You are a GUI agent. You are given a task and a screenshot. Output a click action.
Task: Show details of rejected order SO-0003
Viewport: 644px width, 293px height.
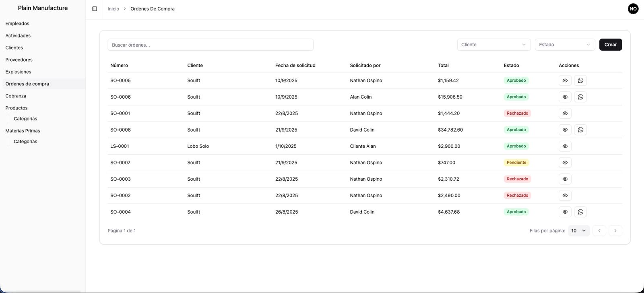click(x=565, y=179)
